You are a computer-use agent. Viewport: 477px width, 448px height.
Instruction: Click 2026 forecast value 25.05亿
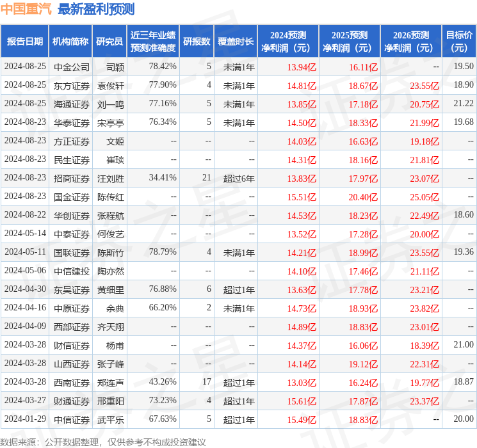(x=424, y=197)
